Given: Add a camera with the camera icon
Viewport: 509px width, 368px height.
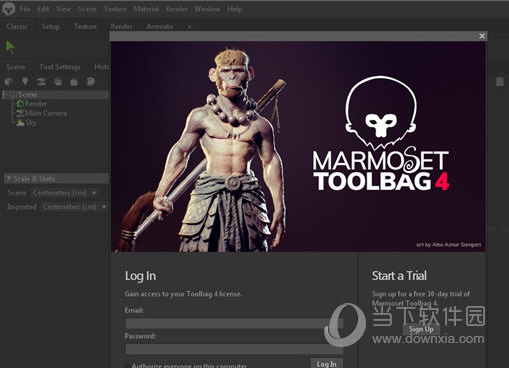Looking at the screenshot, I should 41,82.
